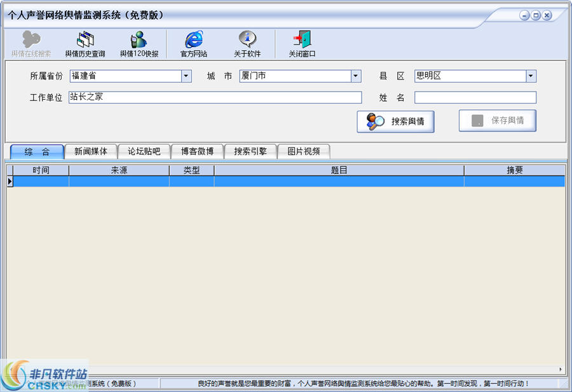
Task: Switch to the 论坛贴吧 tab
Action: click(x=144, y=151)
